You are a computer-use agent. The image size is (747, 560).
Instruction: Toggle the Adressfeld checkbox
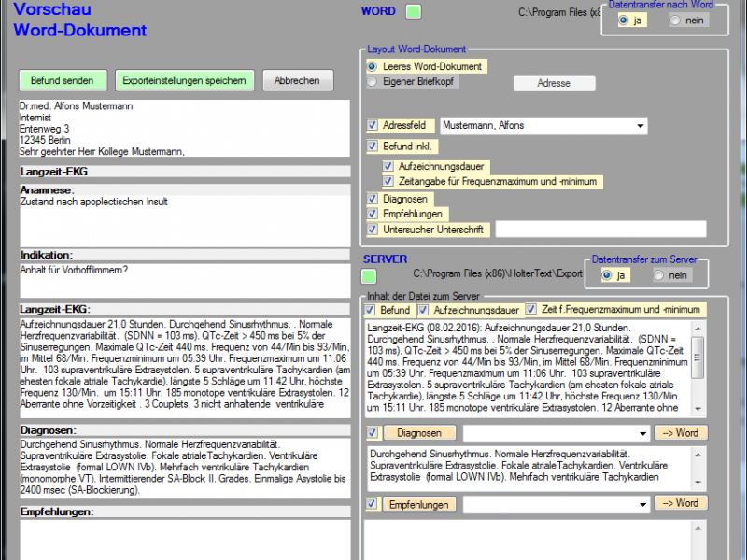tap(373, 125)
